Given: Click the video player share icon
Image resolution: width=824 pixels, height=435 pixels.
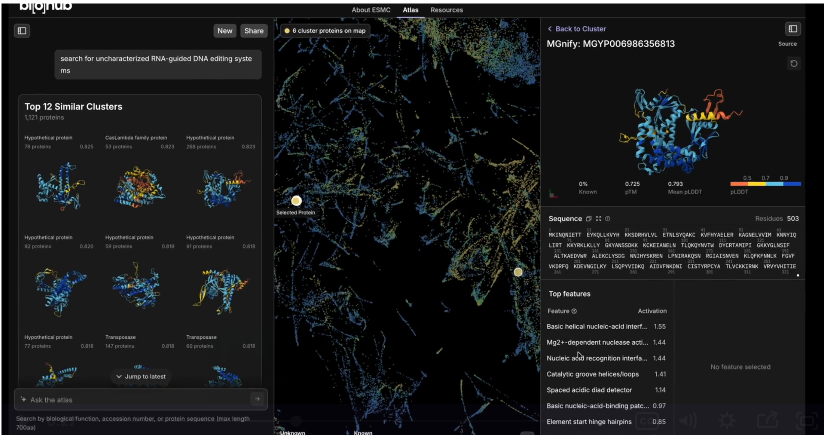Looking at the screenshot, I should (767, 420).
